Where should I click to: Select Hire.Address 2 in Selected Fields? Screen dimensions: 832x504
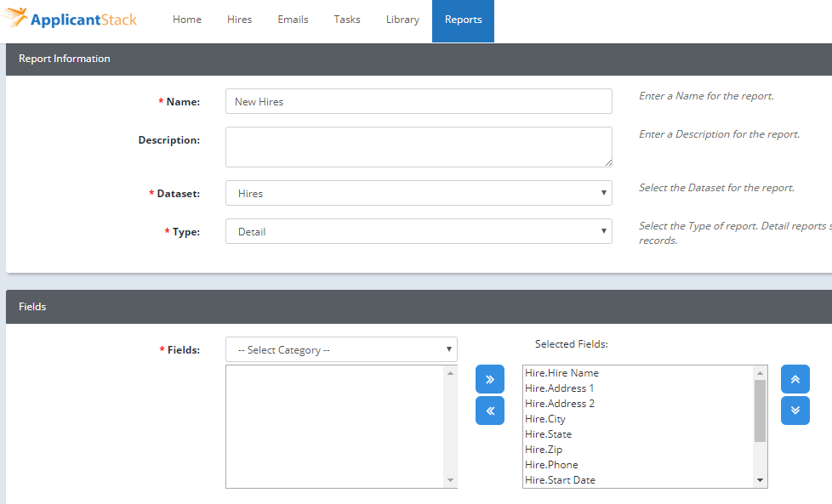(638, 404)
